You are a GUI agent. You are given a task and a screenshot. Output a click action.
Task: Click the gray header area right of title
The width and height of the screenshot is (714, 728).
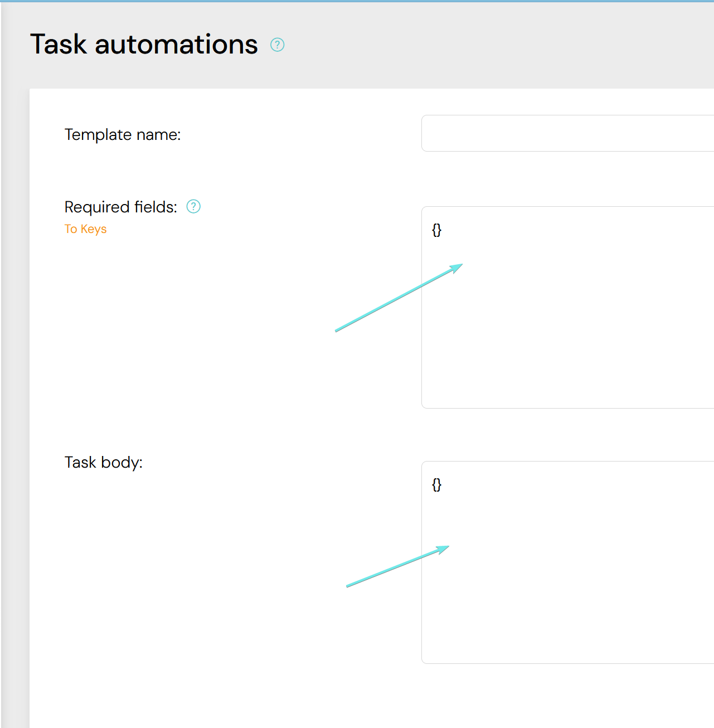click(502, 45)
